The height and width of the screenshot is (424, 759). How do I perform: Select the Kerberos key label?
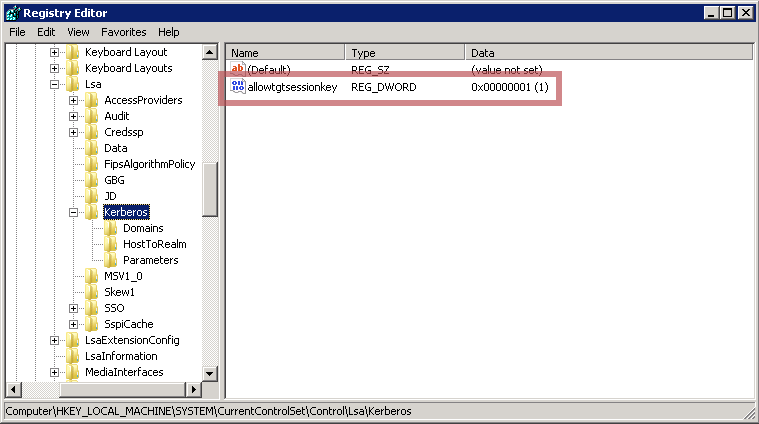[x=126, y=212]
